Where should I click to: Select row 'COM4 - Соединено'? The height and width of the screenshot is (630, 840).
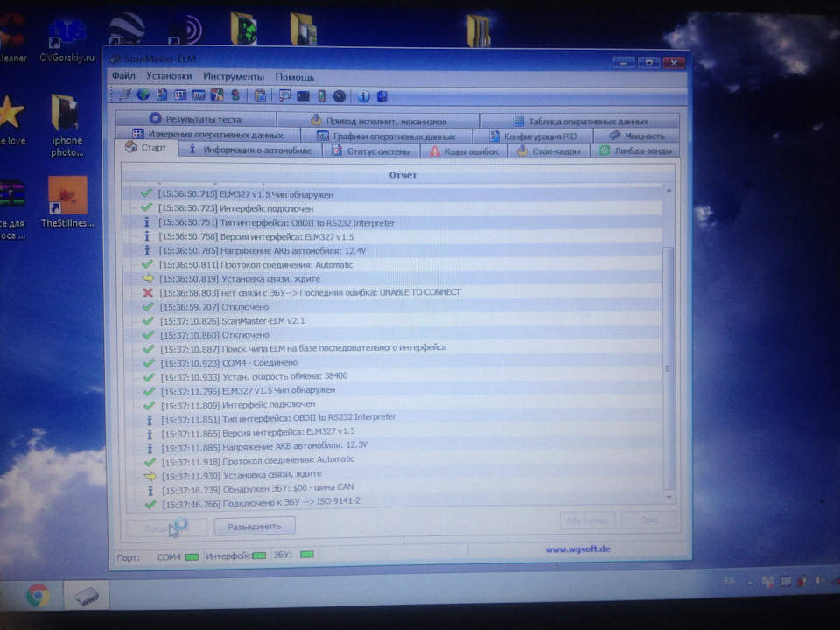[395, 362]
